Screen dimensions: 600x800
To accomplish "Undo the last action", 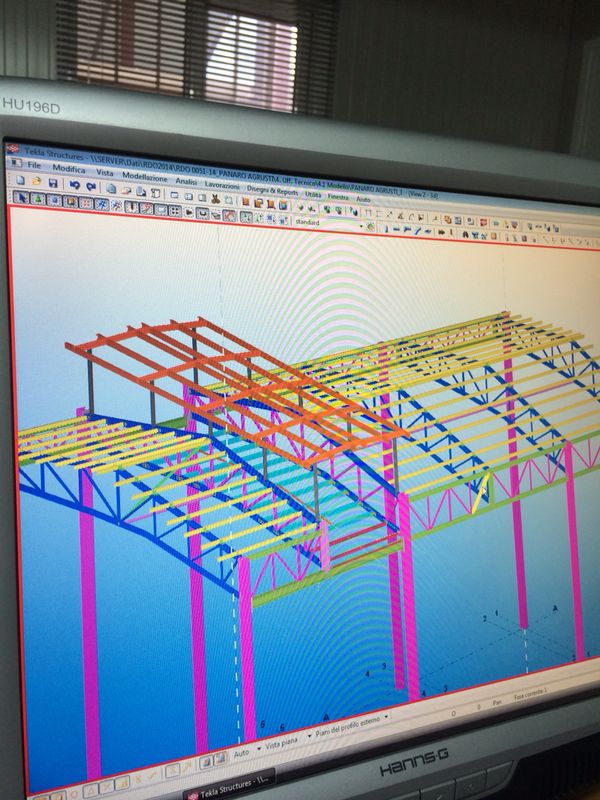I will tap(74, 185).
